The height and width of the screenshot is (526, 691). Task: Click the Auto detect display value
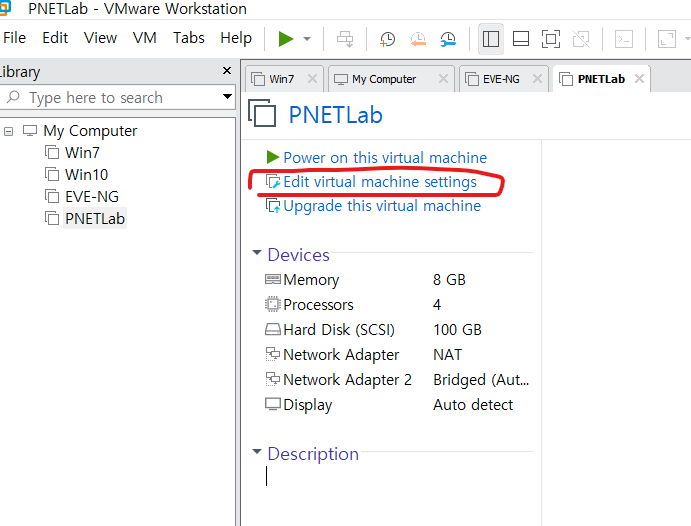click(473, 405)
